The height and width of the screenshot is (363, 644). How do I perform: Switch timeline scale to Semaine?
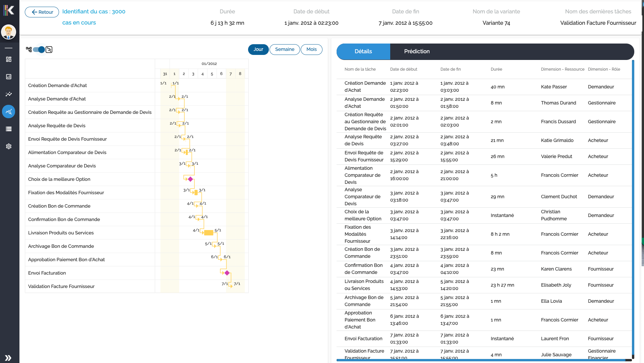point(285,49)
